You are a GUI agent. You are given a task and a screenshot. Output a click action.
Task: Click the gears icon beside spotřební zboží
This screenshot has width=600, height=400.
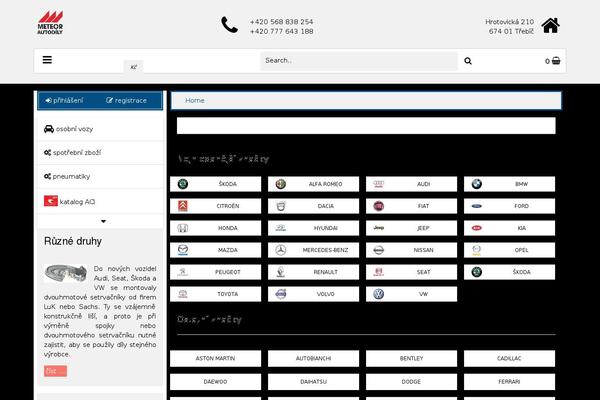pyautogui.click(x=47, y=152)
